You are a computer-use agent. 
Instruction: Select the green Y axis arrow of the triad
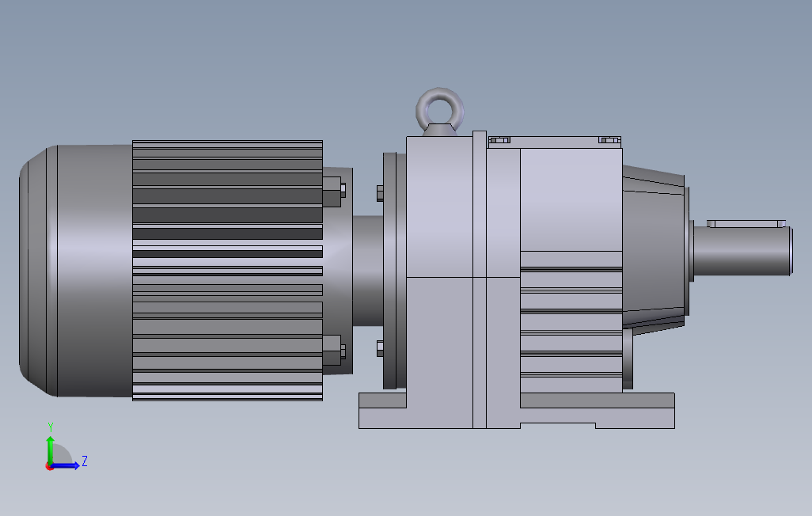pyautogui.click(x=50, y=450)
